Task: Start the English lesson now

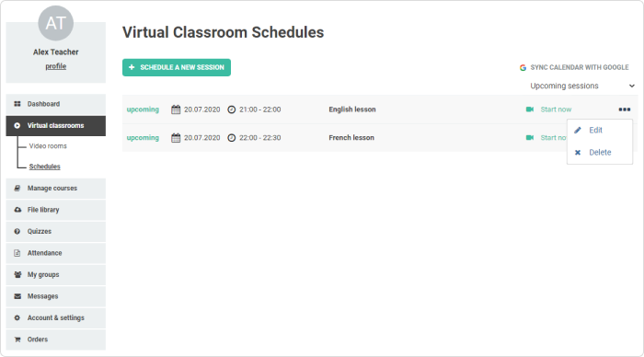Action: 556,109
